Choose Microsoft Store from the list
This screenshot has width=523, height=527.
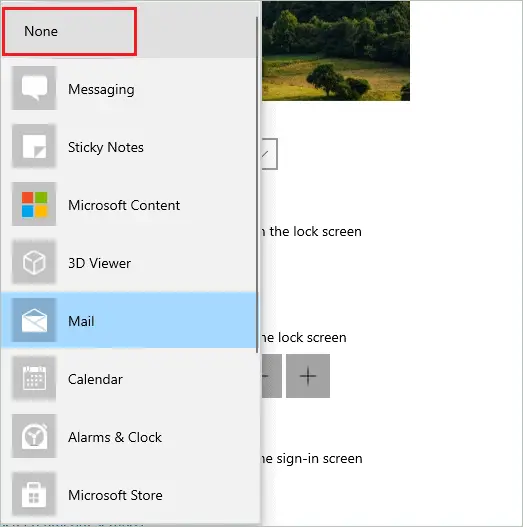point(129,495)
